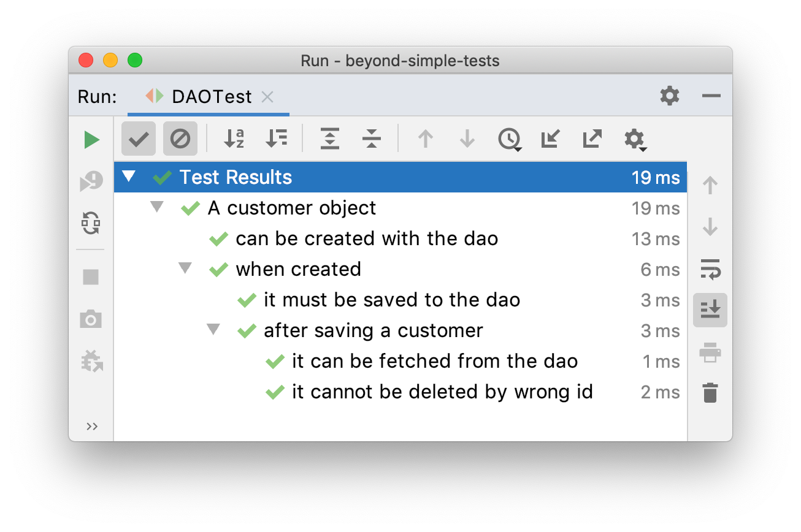Sort tests by duration
The image size is (801, 532).
point(276,139)
